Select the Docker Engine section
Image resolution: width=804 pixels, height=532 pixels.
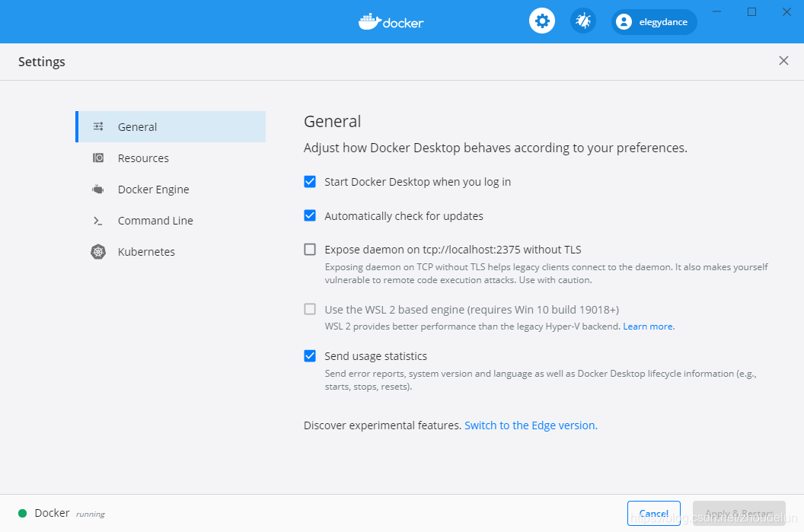click(152, 189)
